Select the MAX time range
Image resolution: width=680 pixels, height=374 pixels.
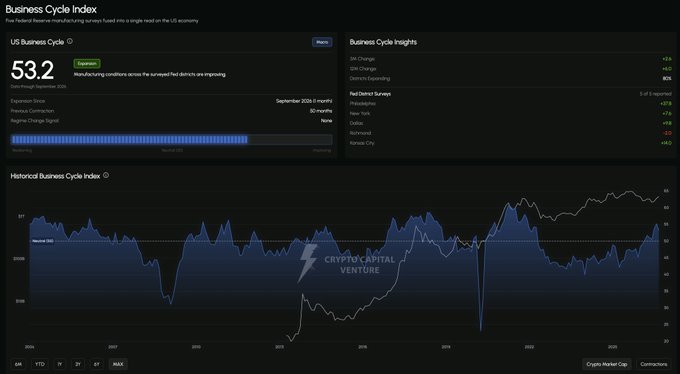(118, 364)
